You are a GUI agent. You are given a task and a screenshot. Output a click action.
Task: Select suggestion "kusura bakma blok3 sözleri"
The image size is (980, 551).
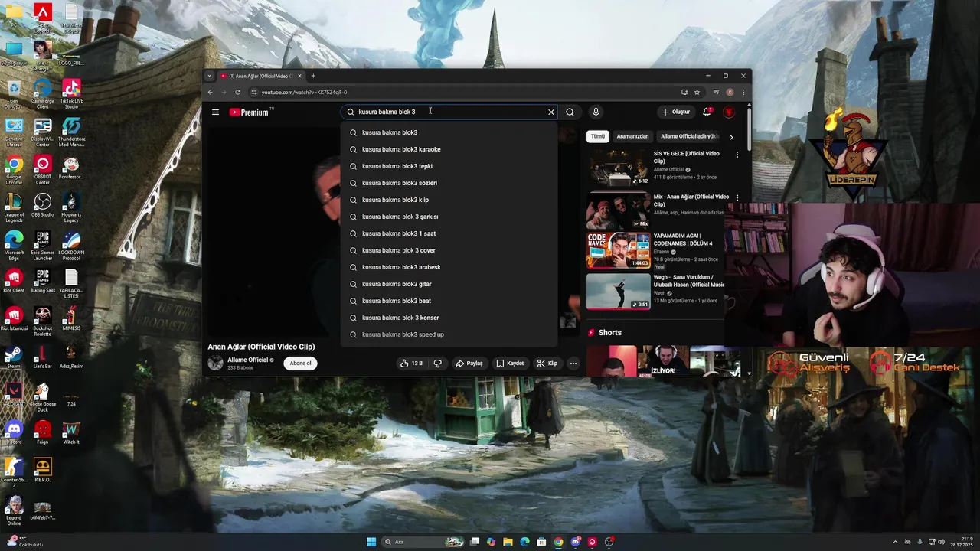(x=449, y=183)
